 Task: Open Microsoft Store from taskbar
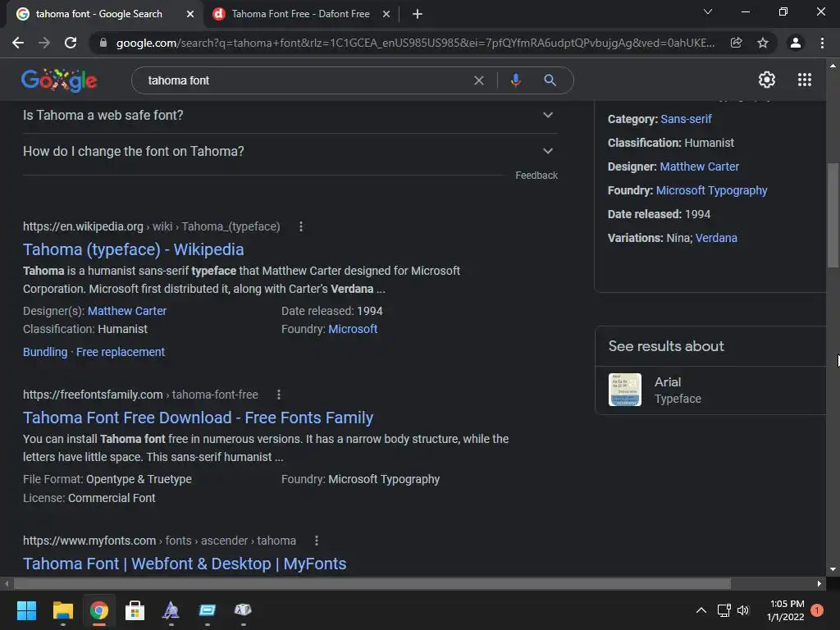click(x=135, y=610)
